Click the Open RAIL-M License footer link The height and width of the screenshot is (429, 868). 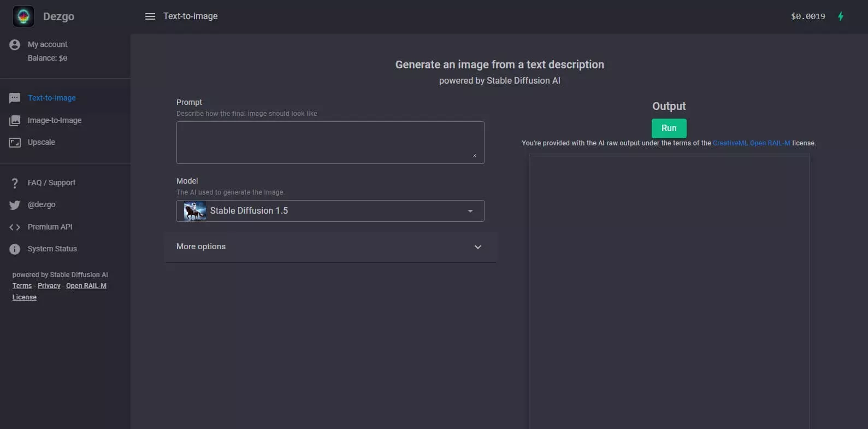(60, 291)
